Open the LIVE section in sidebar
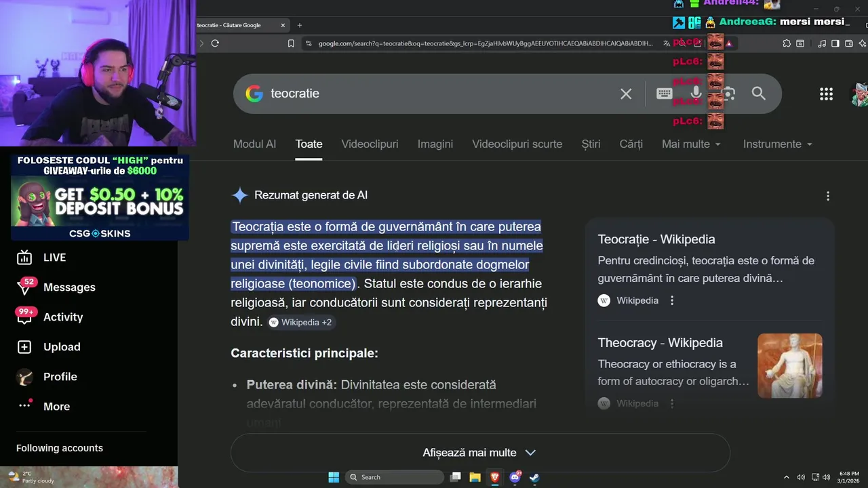Viewport: 868px width, 488px height. click(54, 258)
